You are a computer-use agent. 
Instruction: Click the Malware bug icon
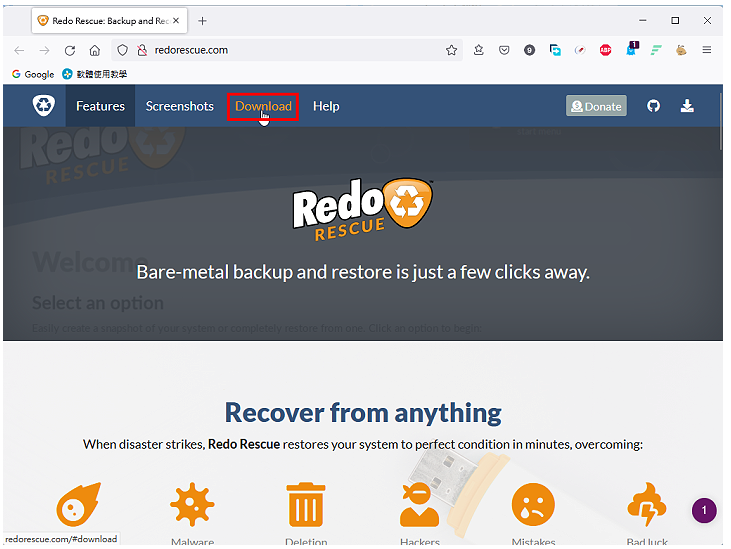tap(192, 504)
